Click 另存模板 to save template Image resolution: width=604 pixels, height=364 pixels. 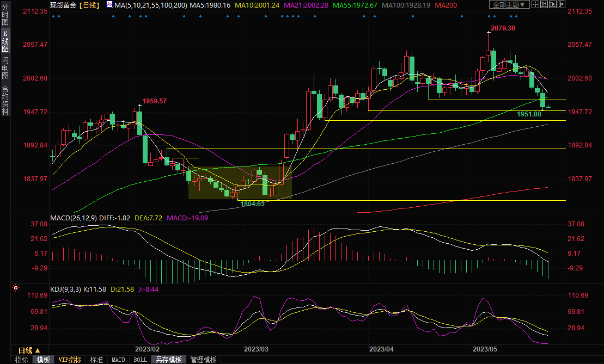[169, 360]
